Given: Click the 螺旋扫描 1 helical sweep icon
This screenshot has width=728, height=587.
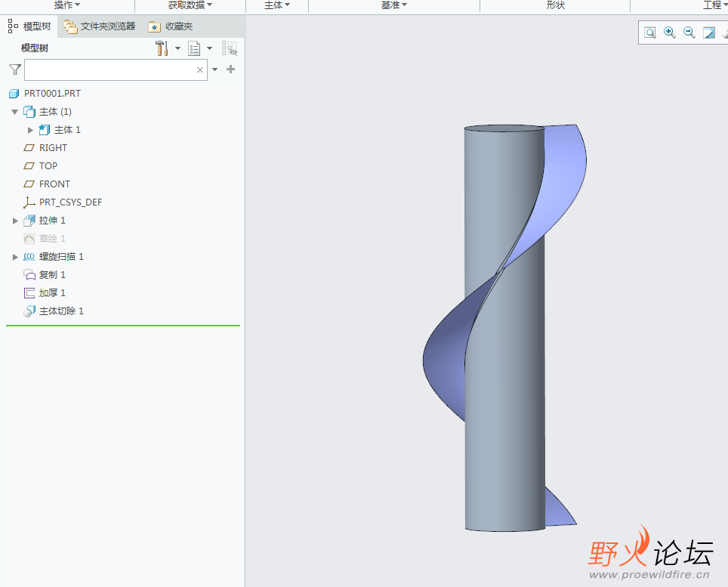Looking at the screenshot, I should tap(29, 257).
